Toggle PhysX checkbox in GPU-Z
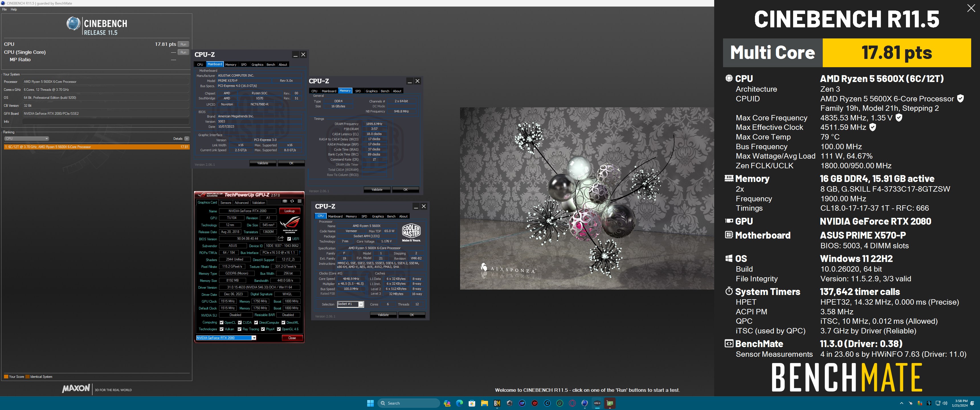 tap(263, 329)
